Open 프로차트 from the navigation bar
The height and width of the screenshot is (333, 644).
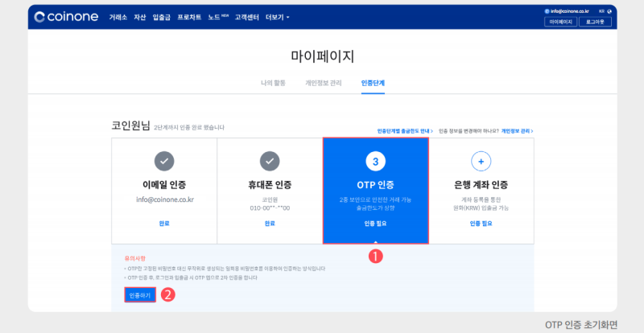tap(189, 17)
